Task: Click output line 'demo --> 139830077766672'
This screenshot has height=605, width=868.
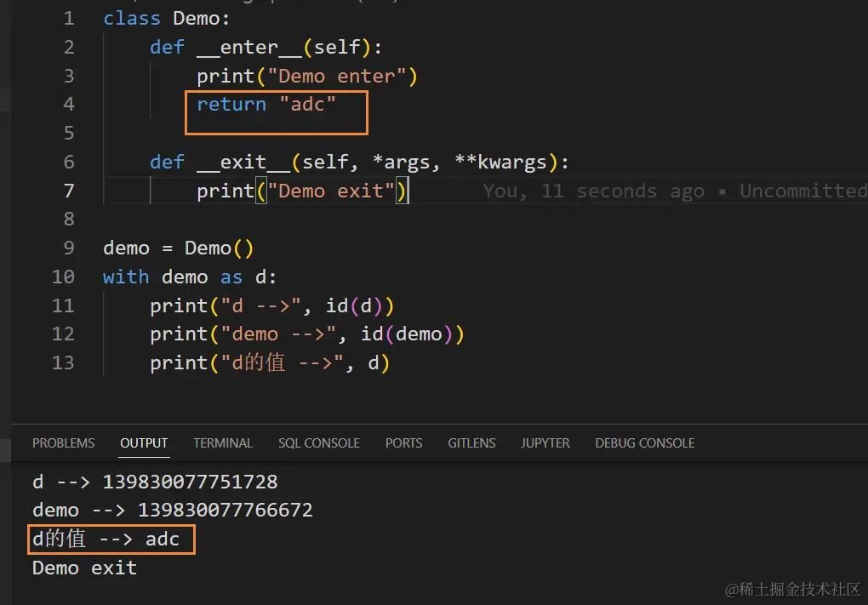Action: [x=173, y=511]
